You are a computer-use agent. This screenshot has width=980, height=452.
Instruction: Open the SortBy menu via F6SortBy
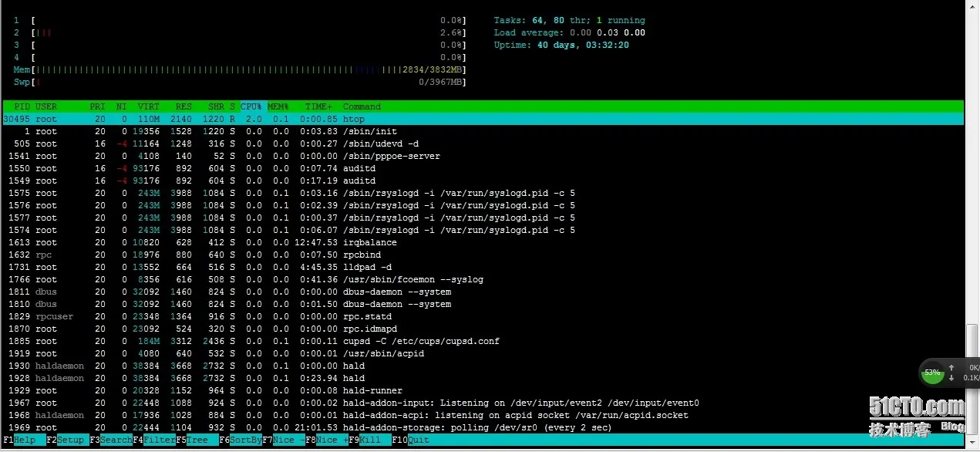click(240, 440)
